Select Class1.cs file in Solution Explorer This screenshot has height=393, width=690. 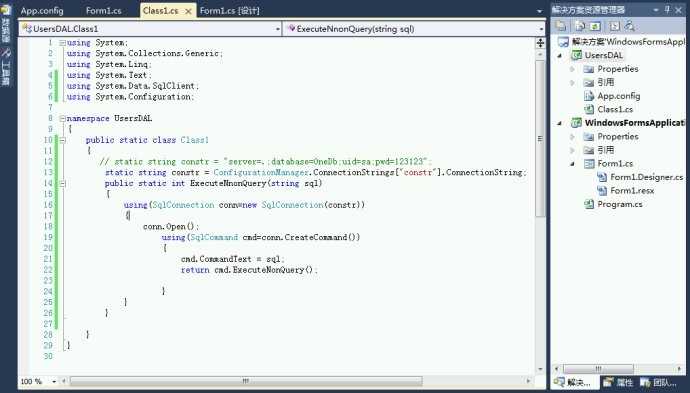pos(615,110)
